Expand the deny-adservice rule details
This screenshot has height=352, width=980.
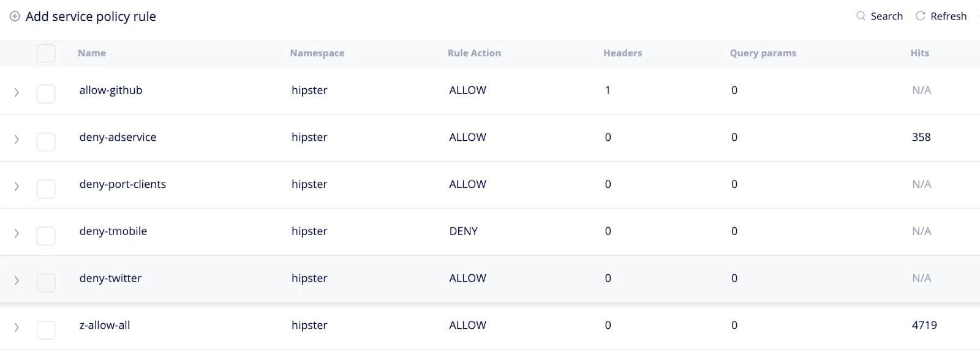click(17, 140)
